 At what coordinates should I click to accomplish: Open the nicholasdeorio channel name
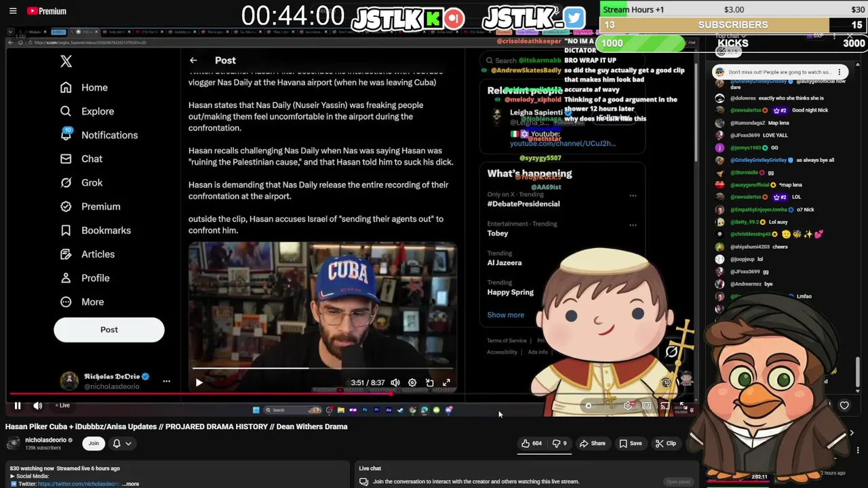point(46,440)
